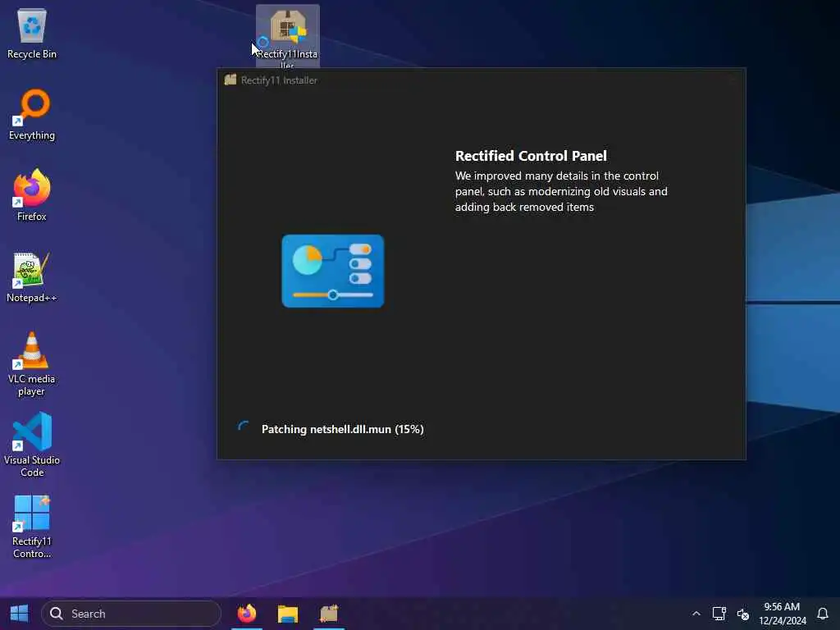Image resolution: width=840 pixels, height=630 pixels.
Task: Click the control panel description paragraph
Action: point(561,191)
